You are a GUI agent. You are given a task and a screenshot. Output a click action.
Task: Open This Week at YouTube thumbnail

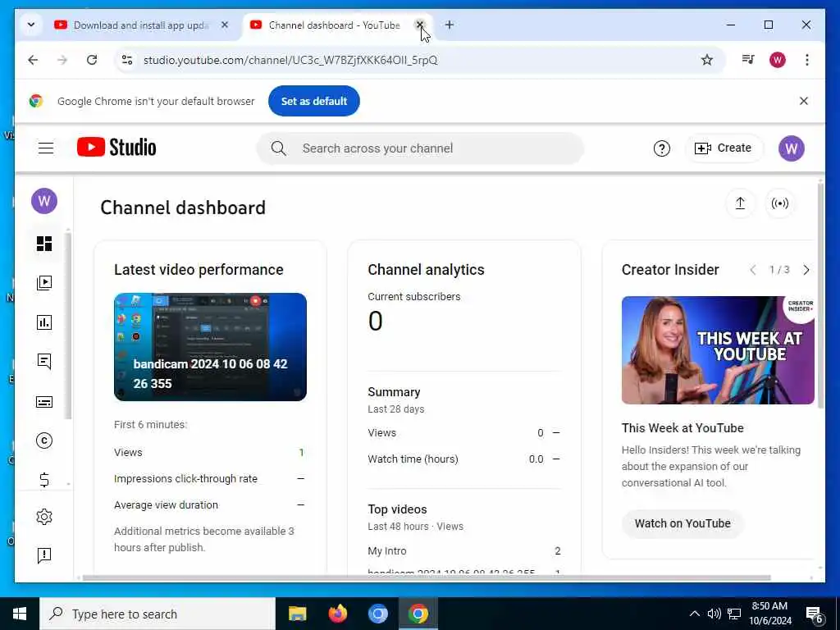pyautogui.click(x=718, y=350)
